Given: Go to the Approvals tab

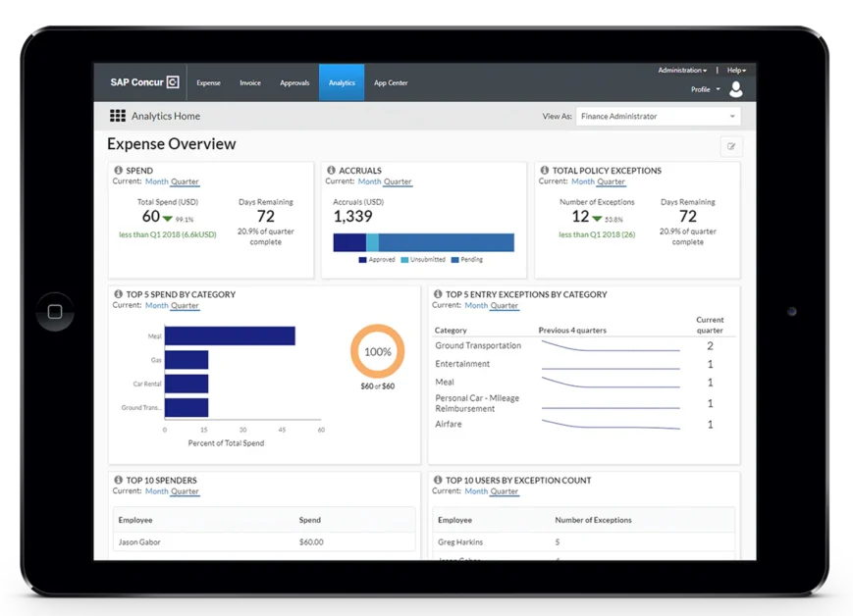Looking at the screenshot, I should (294, 83).
